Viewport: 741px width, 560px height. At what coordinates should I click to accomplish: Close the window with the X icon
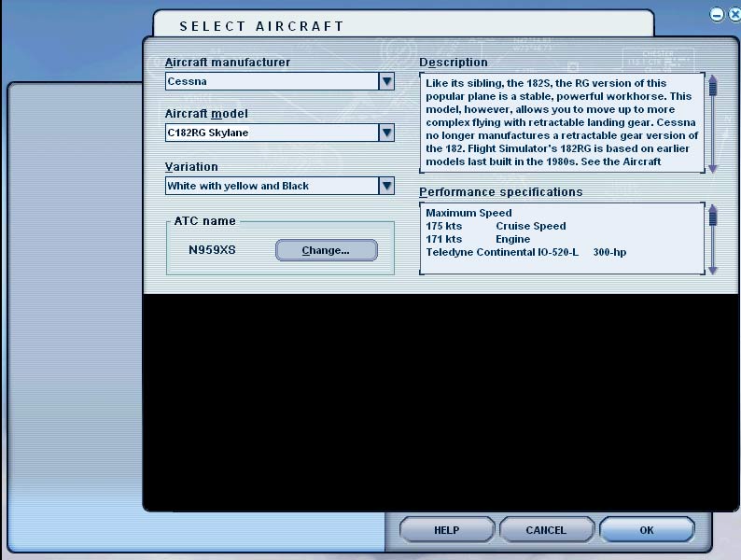click(735, 14)
